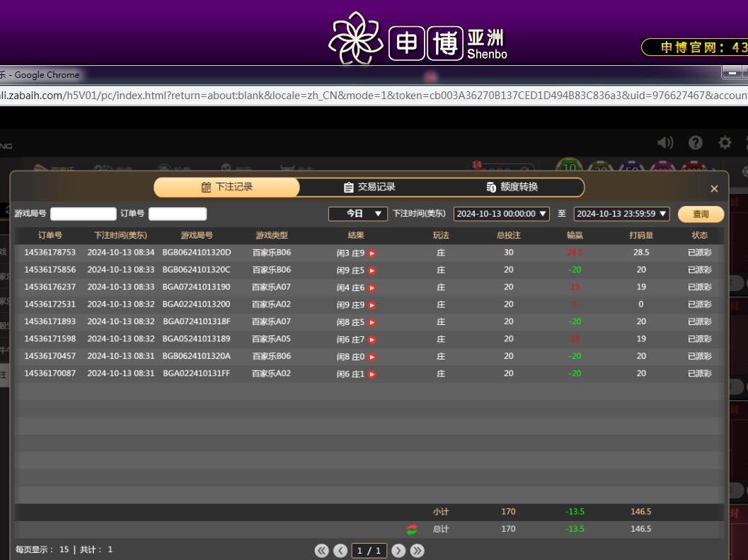The height and width of the screenshot is (560, 748).
Task: Open settings with the gear icon
Action: point(725,142)
